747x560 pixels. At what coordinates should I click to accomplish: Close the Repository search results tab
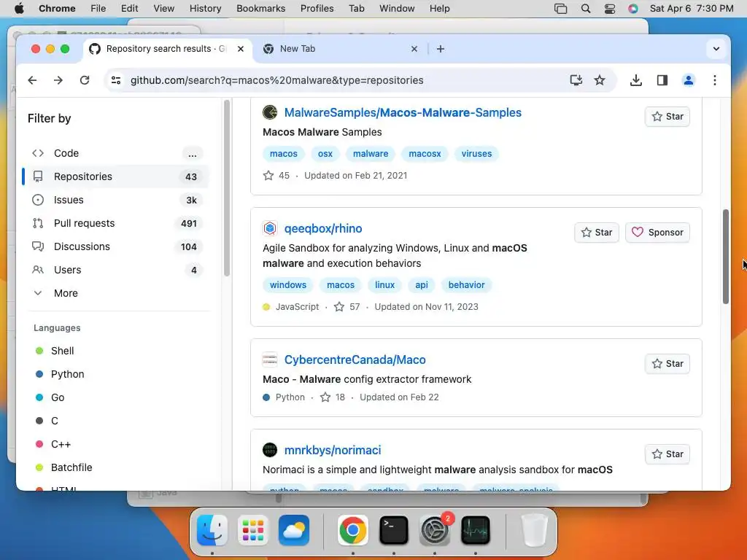click(241, 49)
